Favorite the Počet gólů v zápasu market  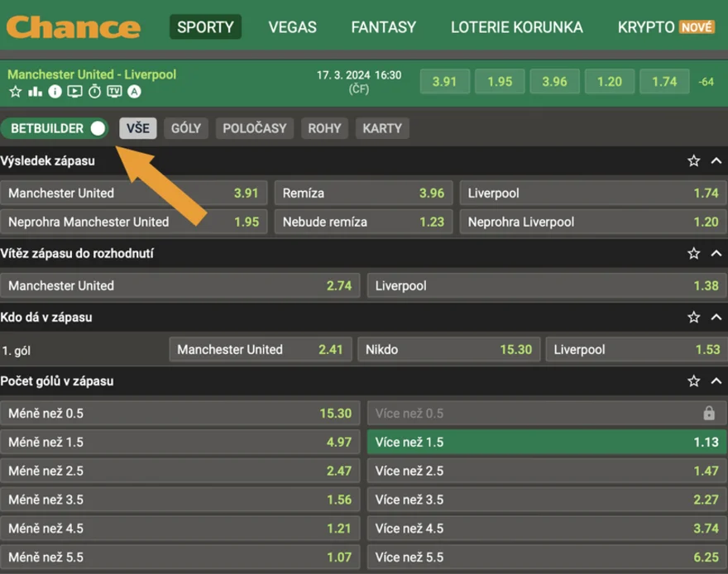693,381
